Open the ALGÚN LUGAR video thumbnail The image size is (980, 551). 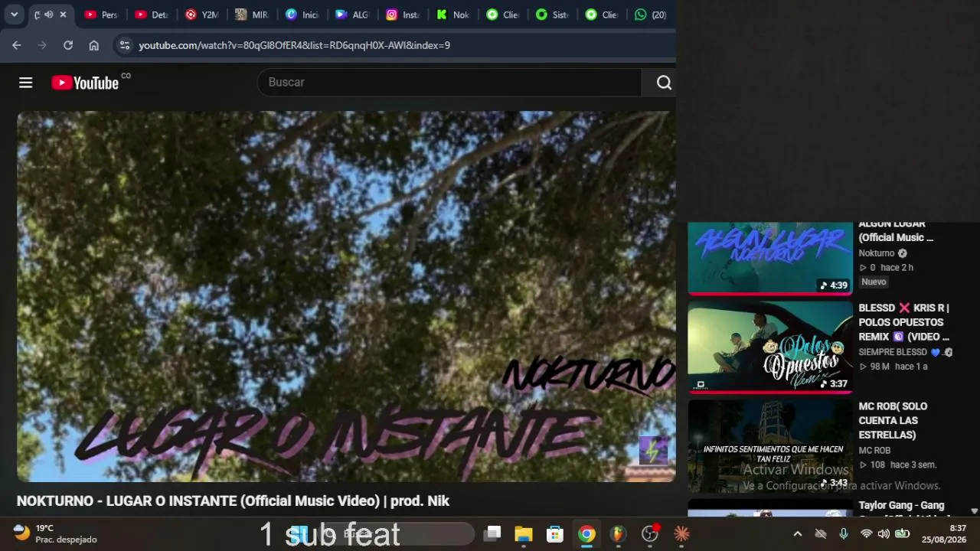[769, 258]
